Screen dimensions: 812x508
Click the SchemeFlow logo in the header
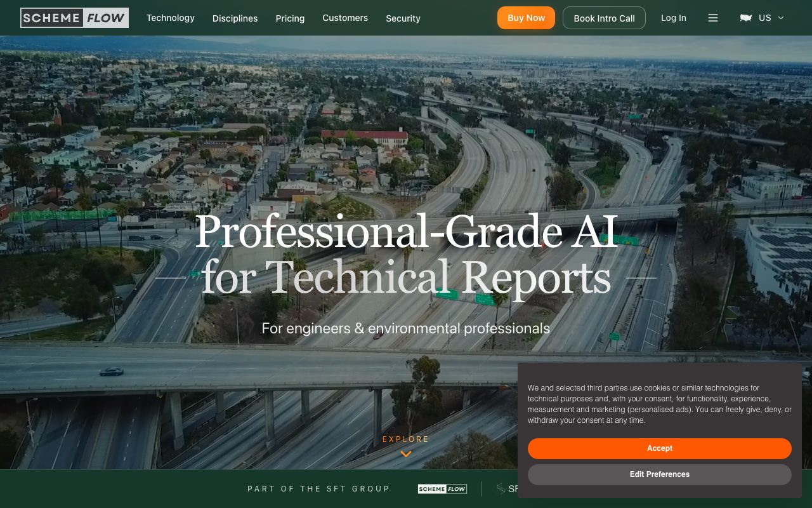[74, 18]
